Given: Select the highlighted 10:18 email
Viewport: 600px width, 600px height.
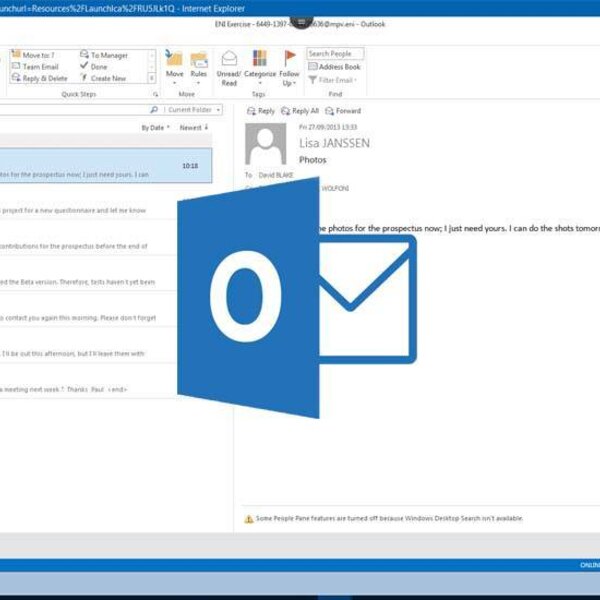Looking at the screenshot, I should coord(106,165).
